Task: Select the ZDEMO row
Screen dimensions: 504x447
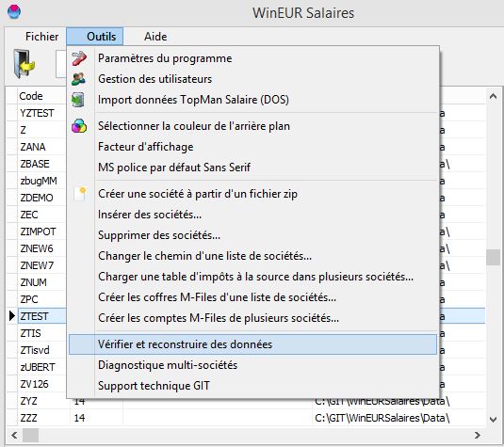Action: [x=37, y=198]
